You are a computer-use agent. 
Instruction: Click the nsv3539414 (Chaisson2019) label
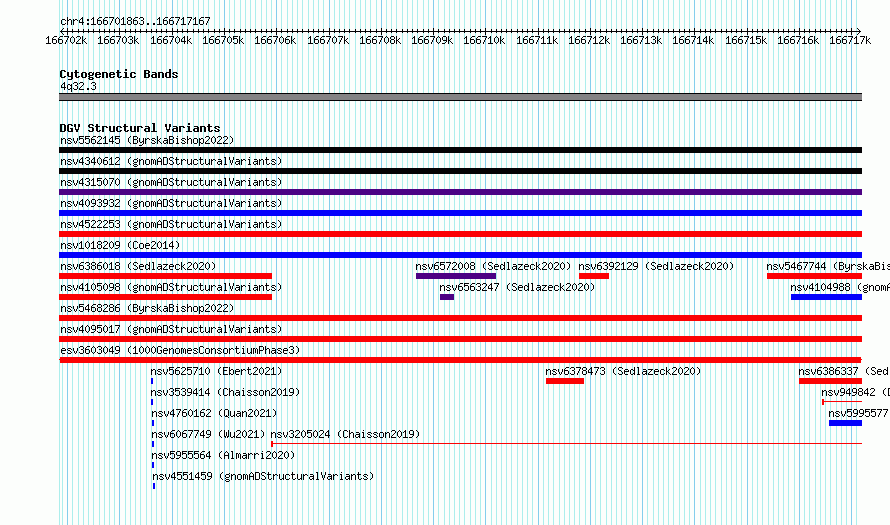225,392
